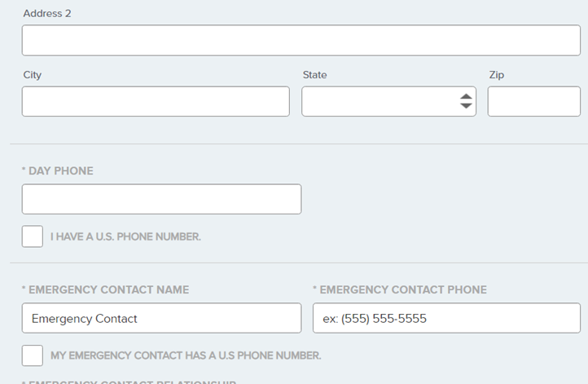Viewport: 588px width, 384px height.
Task: Click the '* EMERGENCY CONTACT NAME' label
Action: pos(105,289)
